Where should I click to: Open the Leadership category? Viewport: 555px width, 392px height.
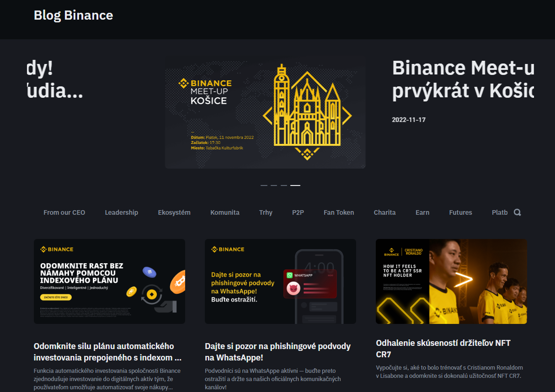122,212
